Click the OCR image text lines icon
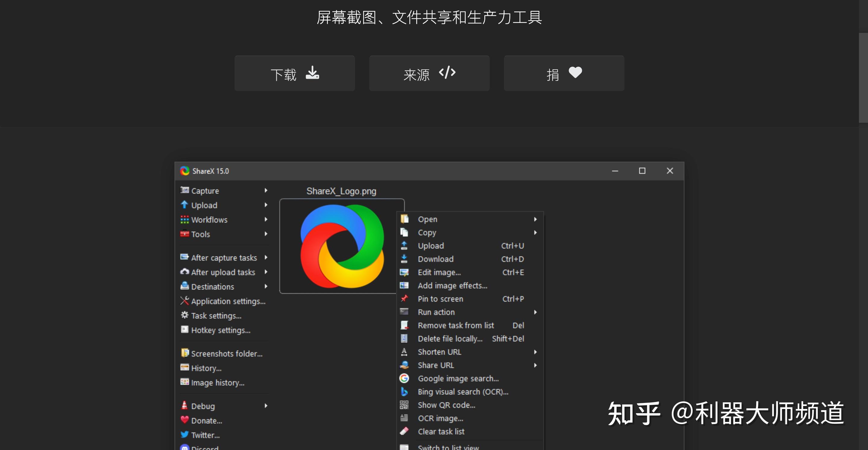The height and width of the screenshot is (450, 868). tap(404, 418)
